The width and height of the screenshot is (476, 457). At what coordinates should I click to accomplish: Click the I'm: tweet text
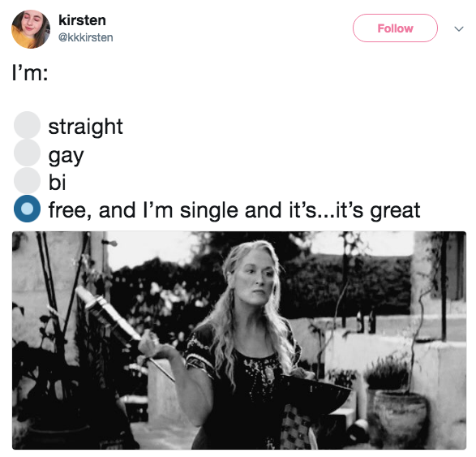tap(30, 73)
